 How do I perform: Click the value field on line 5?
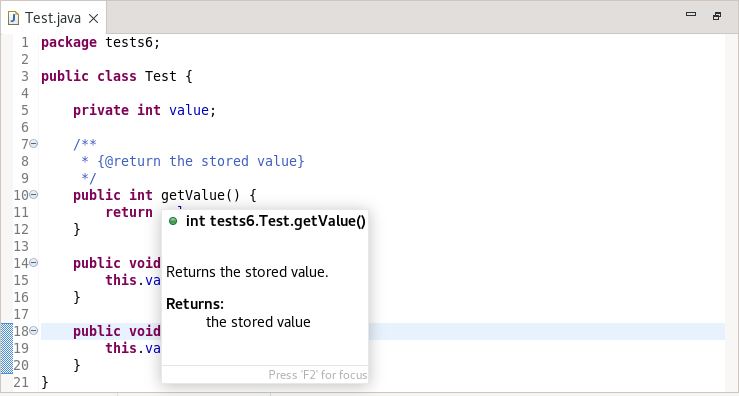(x=189, y=110)
